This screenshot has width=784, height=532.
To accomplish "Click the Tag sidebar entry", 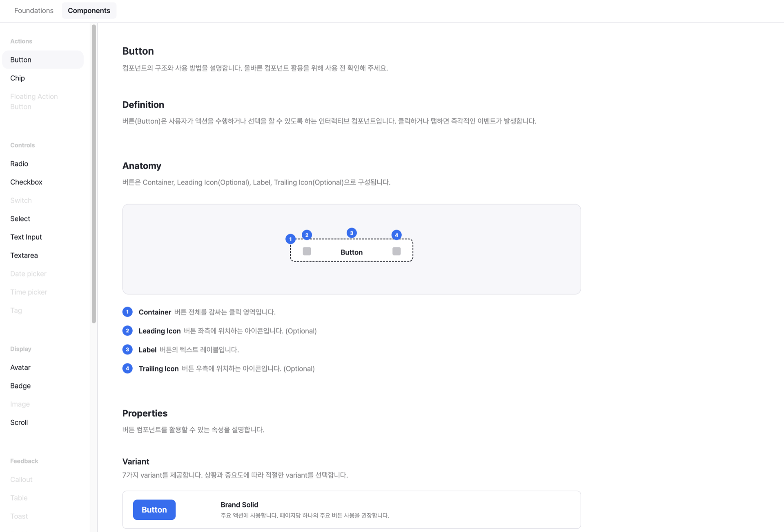I will [16, 311].
